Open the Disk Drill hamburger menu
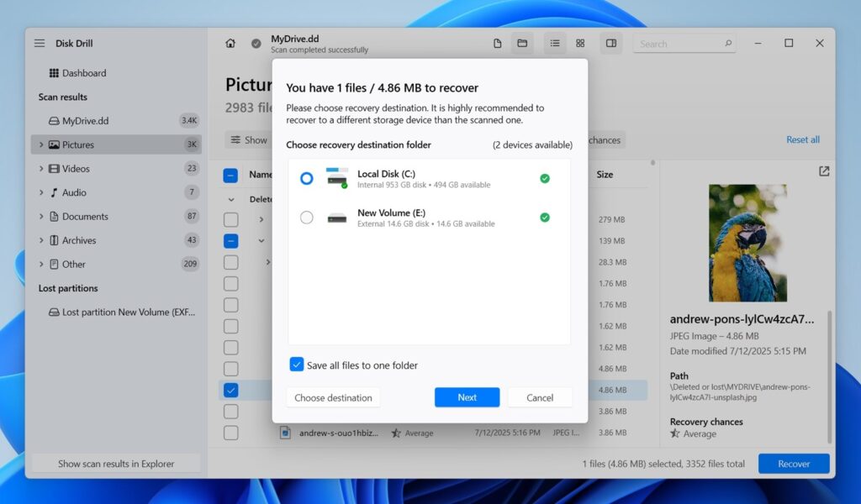Image resolution: width=861 pixels, height=504 pixels. point(40,43)
